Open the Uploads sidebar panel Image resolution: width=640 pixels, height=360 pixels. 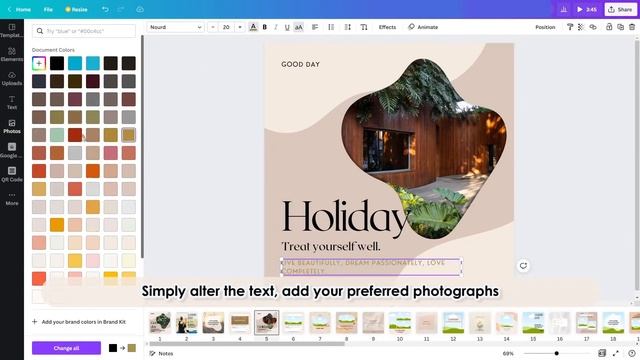(x=12, y=79)
